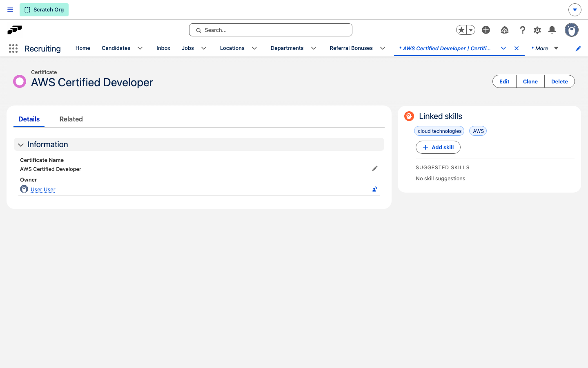The height and width of the screenshot is (368, 588).
Task: Click the AWS Certified Developer name value
Action: point(51,169)
